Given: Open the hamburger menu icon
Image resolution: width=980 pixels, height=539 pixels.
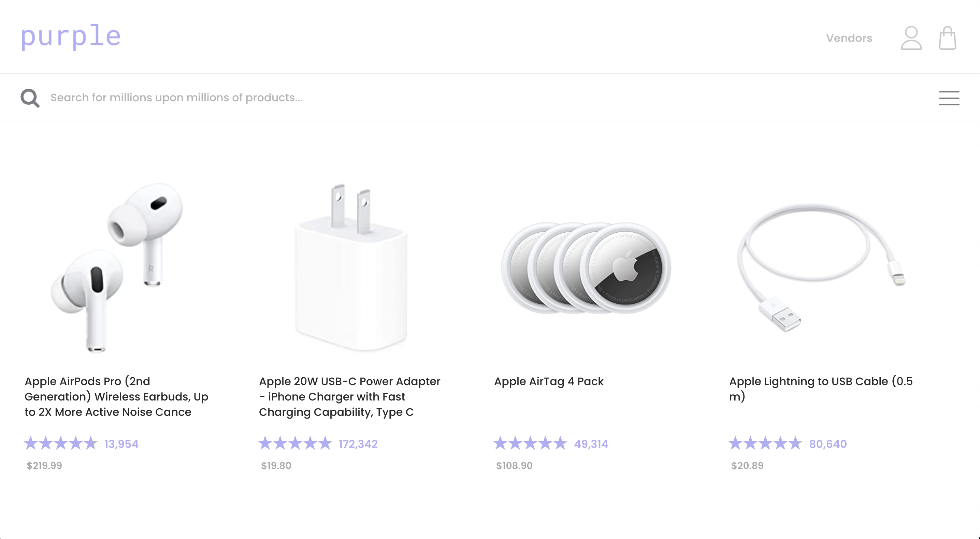Looking at the screenshot, I should [949, 98].
